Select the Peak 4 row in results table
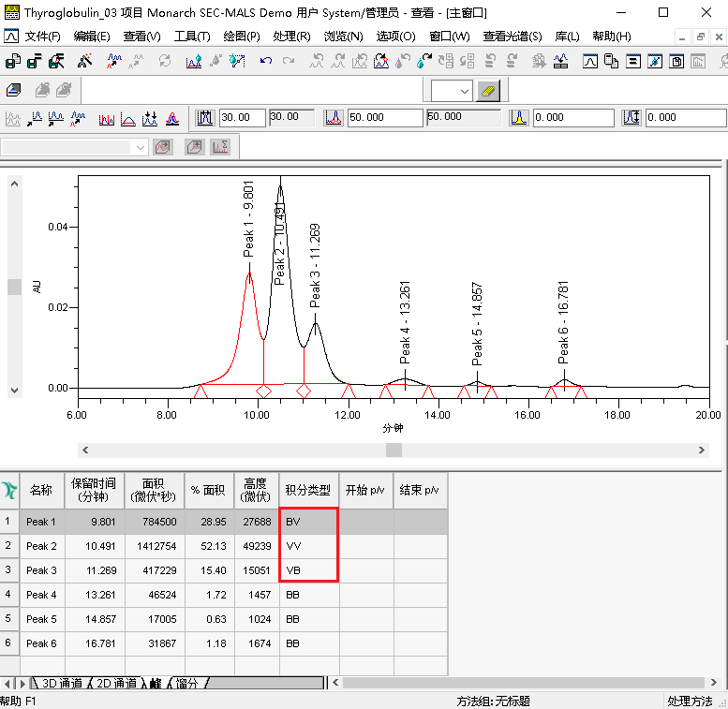Image resolution: width=728 pixels, height=709 pixels. 41,595
